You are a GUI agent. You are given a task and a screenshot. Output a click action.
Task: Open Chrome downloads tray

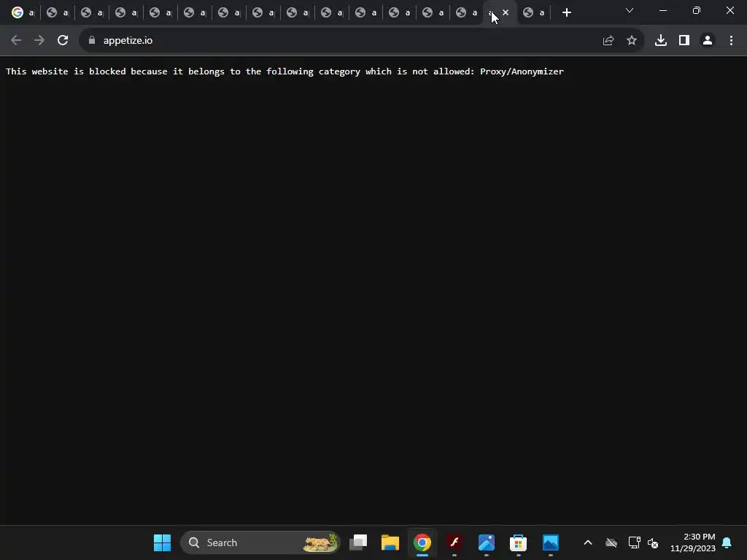[x=661, y=41]
